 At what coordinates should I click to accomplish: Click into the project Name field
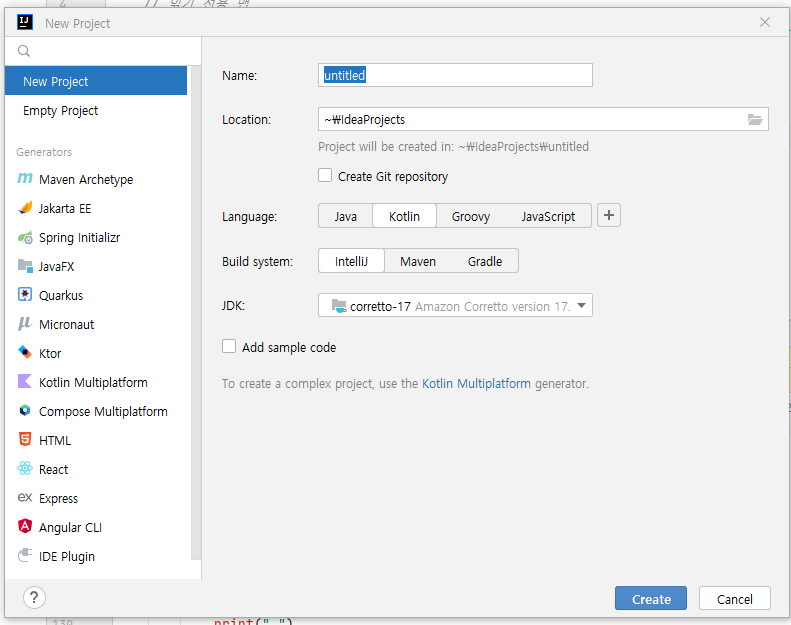click(455, 75)
